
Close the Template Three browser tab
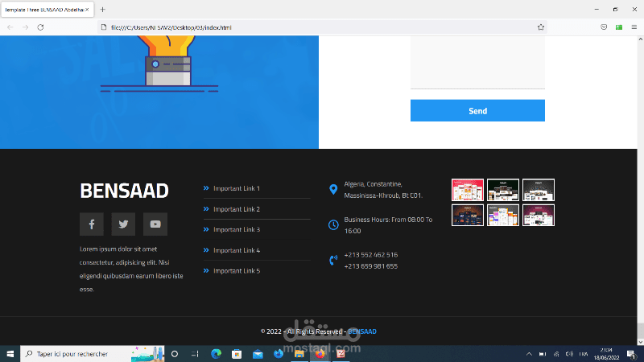coord(87,10)
